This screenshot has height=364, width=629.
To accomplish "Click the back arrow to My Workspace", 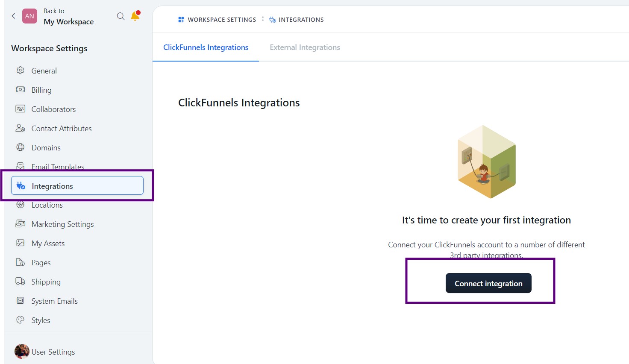I will click(x=13, y=16).
